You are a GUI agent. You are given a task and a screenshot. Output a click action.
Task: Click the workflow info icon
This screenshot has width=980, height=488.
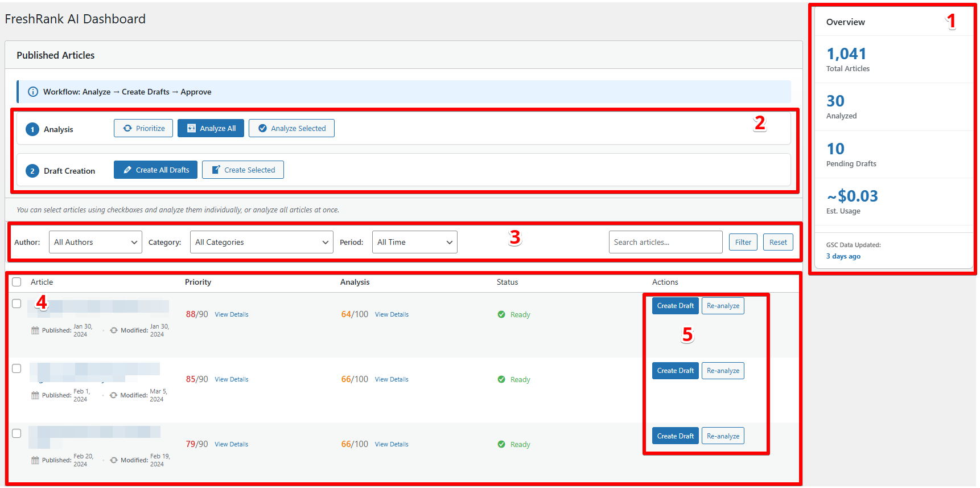point(33,92)
